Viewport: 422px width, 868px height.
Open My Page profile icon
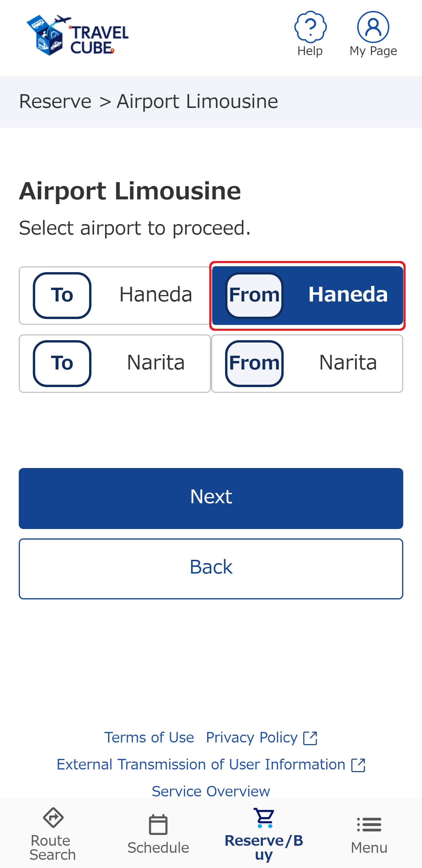pos(373,27)
